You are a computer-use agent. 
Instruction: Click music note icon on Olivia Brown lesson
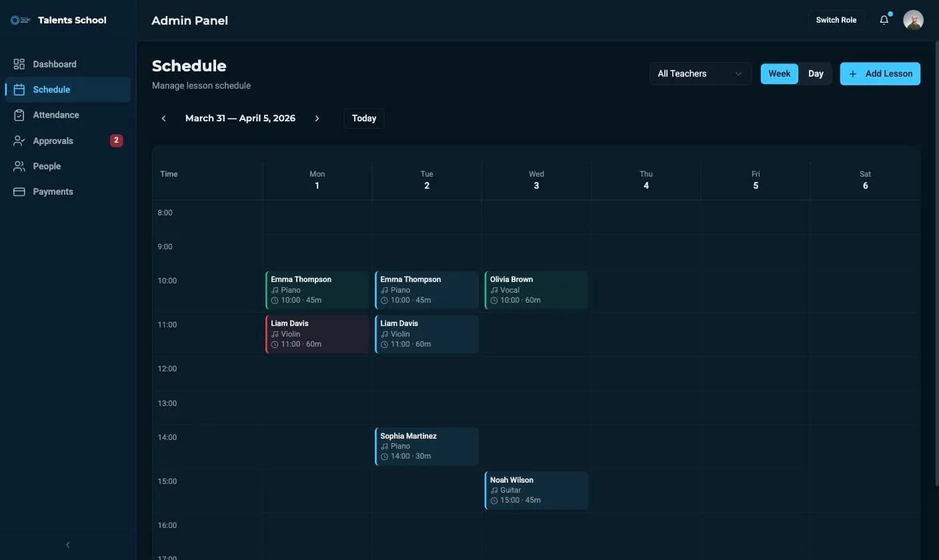(x=494, y=290)
